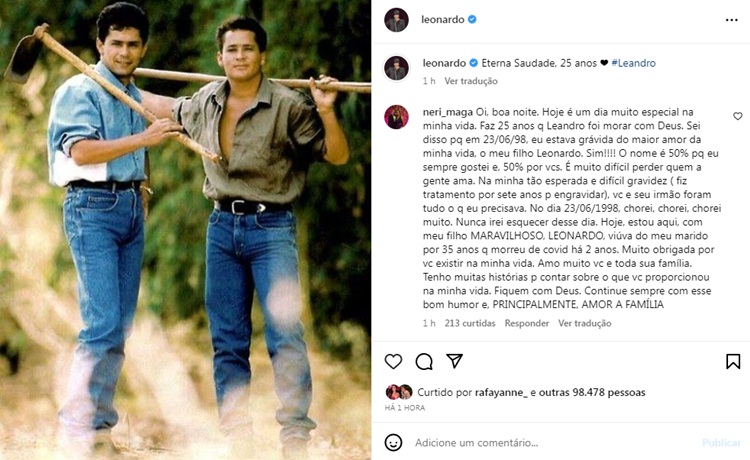Open the emoji picker smiley icon

click(394, 442)
